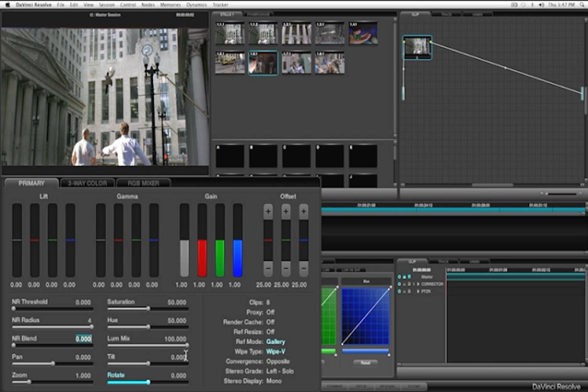
Task: Select the highlighted still thumbnail in the gallery
Action: pos(263,63)
